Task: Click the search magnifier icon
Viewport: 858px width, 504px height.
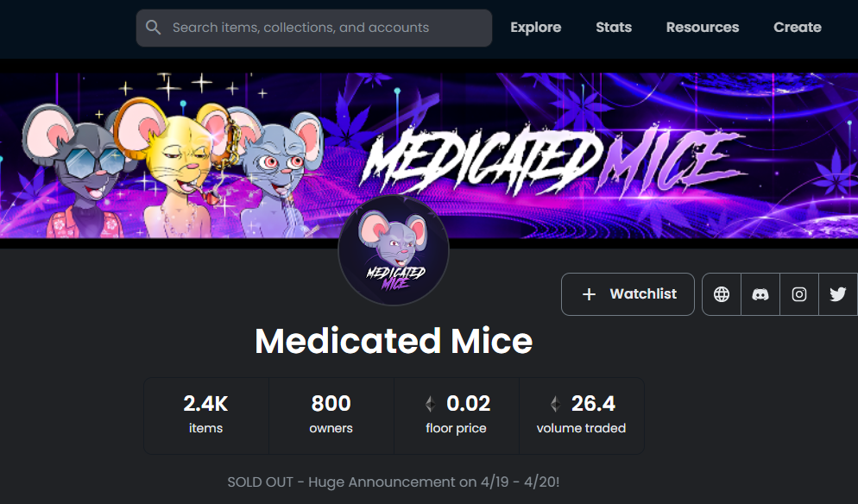Action: (x=154, y=27)
